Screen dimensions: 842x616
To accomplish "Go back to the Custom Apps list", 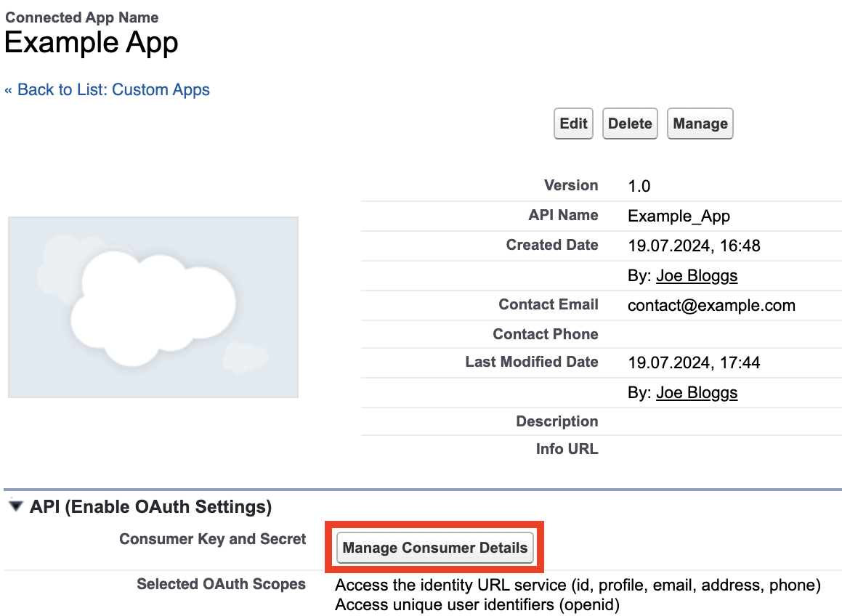I will point(108,89).
